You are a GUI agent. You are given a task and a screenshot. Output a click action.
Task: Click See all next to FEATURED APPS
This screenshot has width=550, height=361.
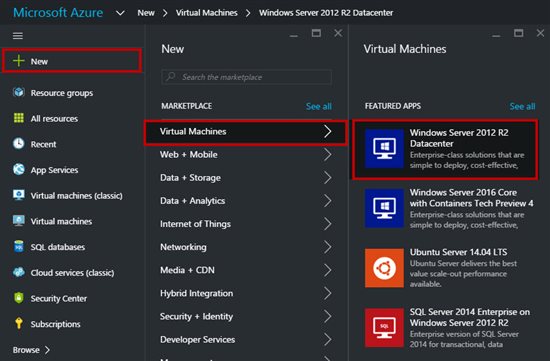pos(522,106)
